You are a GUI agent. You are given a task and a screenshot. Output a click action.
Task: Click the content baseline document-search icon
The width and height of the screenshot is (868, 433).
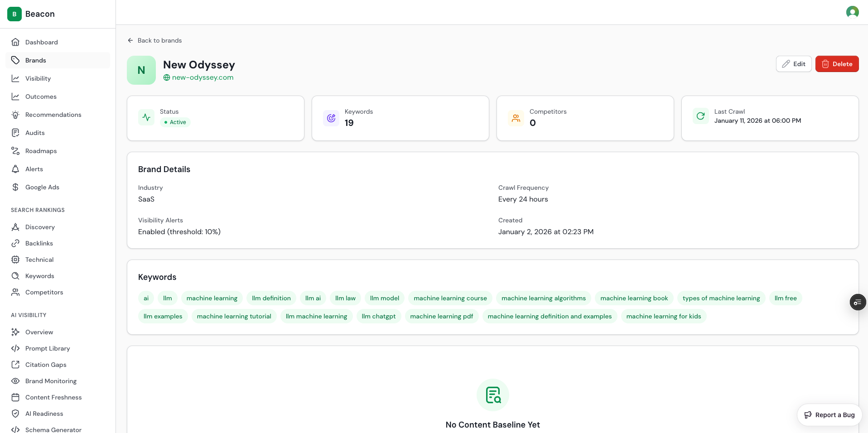point(493,395)
